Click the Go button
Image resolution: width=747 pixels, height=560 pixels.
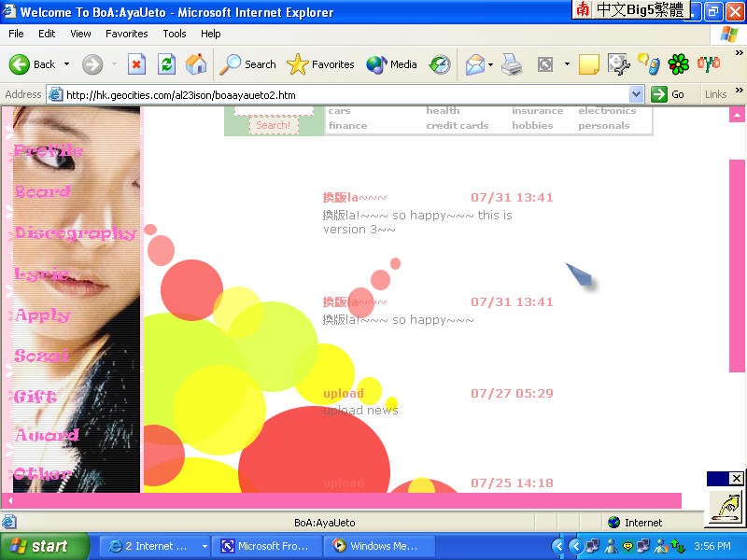point(668,94)
